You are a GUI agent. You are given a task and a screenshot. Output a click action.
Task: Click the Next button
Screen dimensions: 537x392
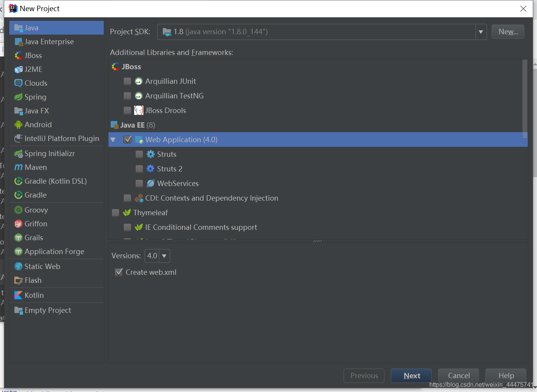(x=411, y=376)
